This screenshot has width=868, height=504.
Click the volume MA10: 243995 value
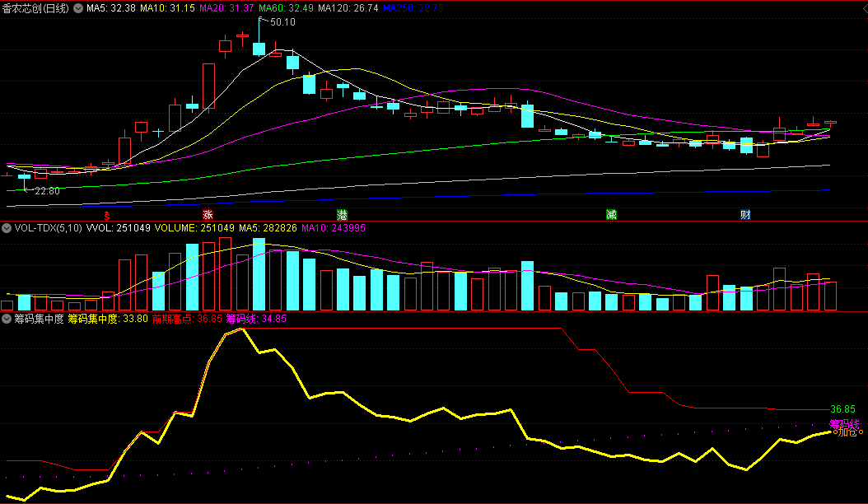[x=334, y=228]
